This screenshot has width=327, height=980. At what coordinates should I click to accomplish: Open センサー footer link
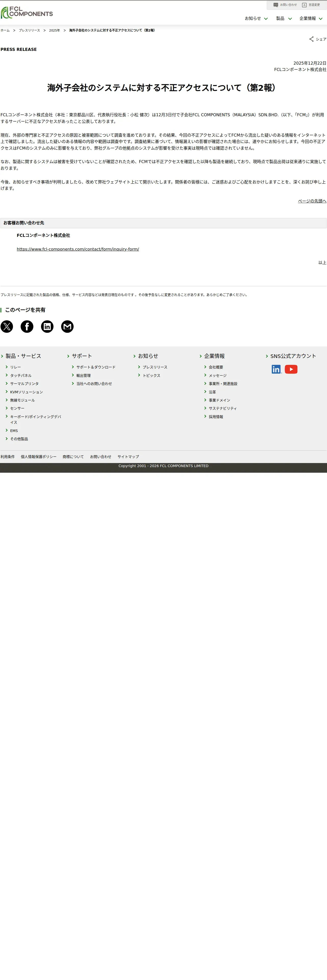[17, 408]
